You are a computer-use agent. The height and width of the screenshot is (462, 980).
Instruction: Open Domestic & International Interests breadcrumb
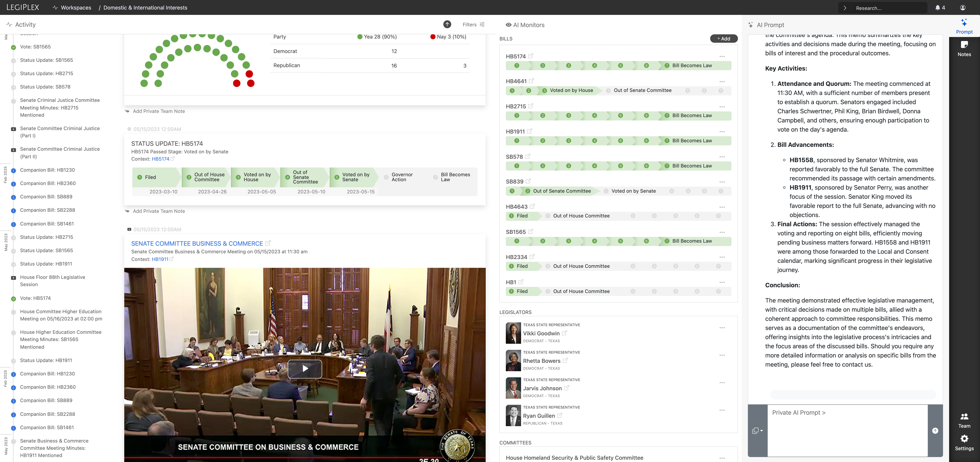point(145,8)
